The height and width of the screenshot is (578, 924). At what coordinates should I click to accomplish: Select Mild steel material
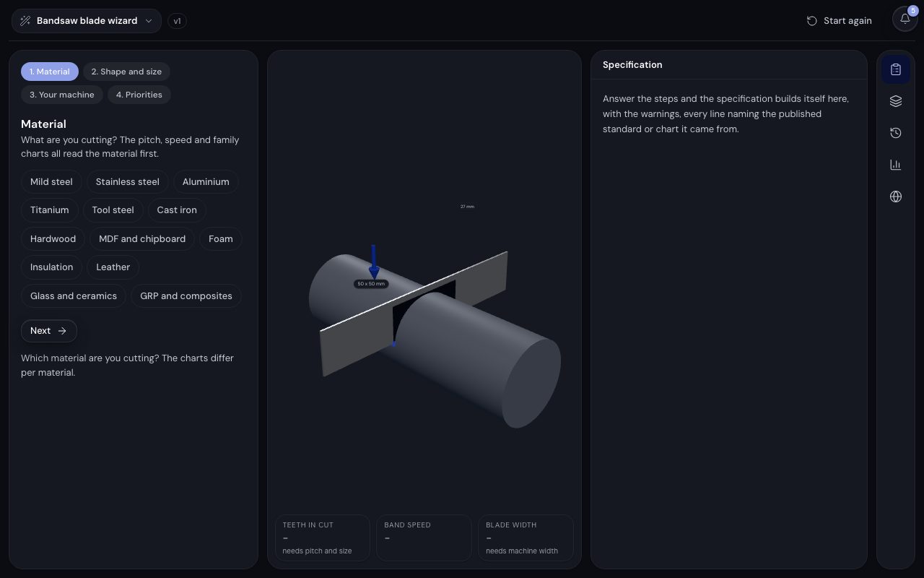[51, 182]
